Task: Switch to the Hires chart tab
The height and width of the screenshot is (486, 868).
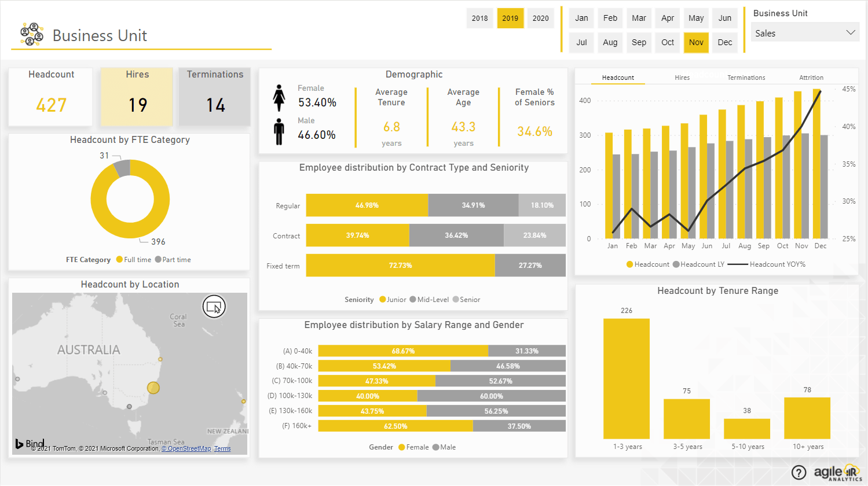Action: 682,76
